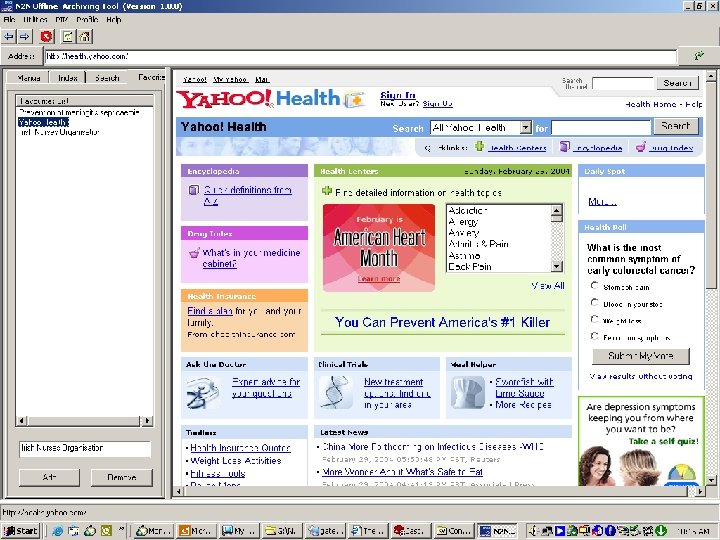The width and height of the screenshot is (720, 540).
Task: Click the Internet Explorer quick launch icon
Action: pyautogui.click(x=57, y=531)
